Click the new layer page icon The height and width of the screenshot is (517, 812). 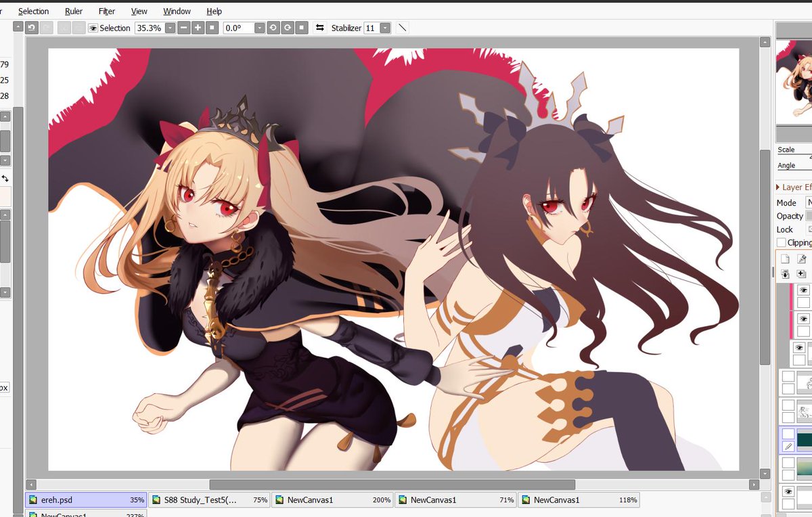click(786, 258)
